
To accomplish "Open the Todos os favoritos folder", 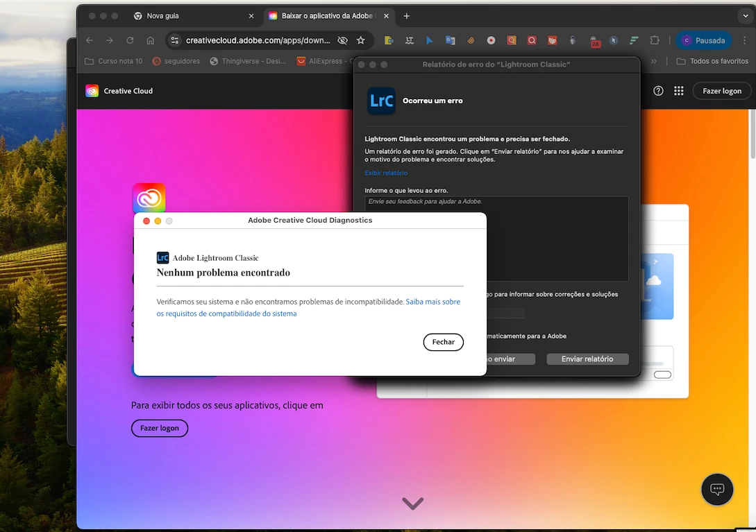I will coord(712,61).
